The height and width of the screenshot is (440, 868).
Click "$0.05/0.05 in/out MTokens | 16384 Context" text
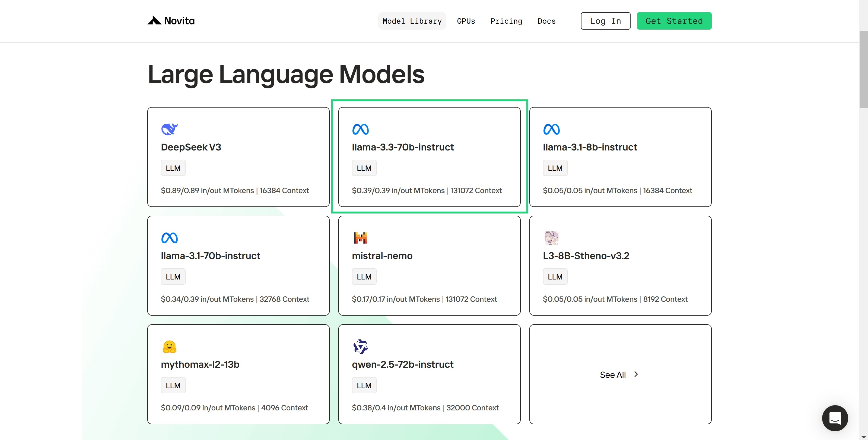coord(617,190)
